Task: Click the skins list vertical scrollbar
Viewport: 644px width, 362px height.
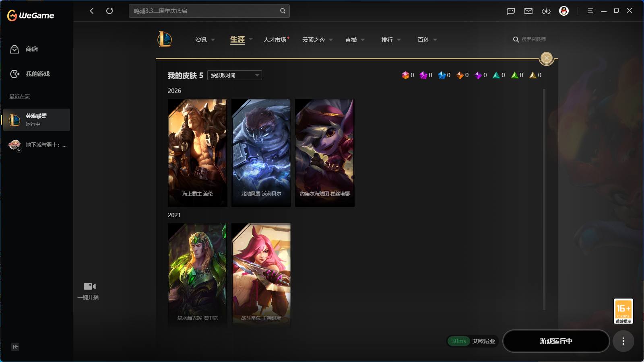Action: tap(544, 200)
